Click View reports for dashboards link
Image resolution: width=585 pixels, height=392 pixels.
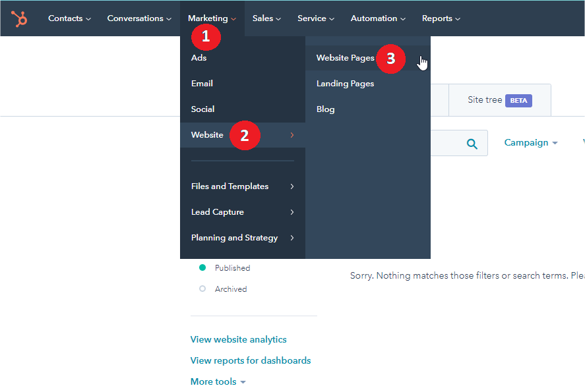tap(250, 360)
